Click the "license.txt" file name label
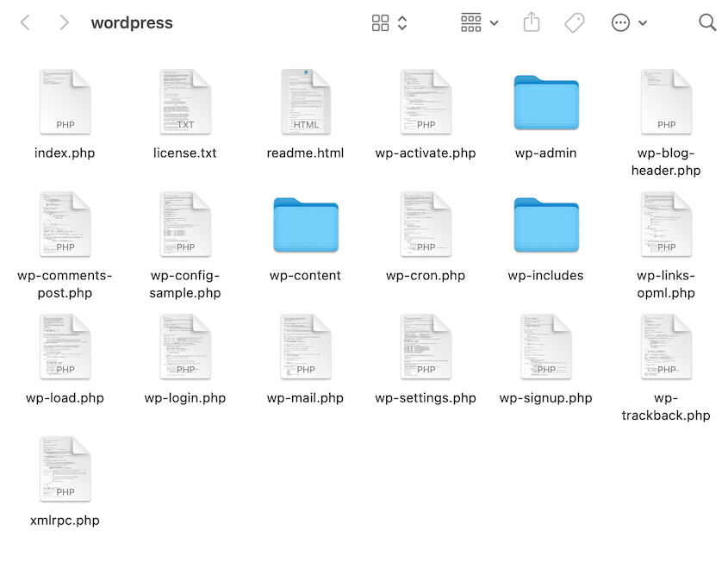 point(184,153)
